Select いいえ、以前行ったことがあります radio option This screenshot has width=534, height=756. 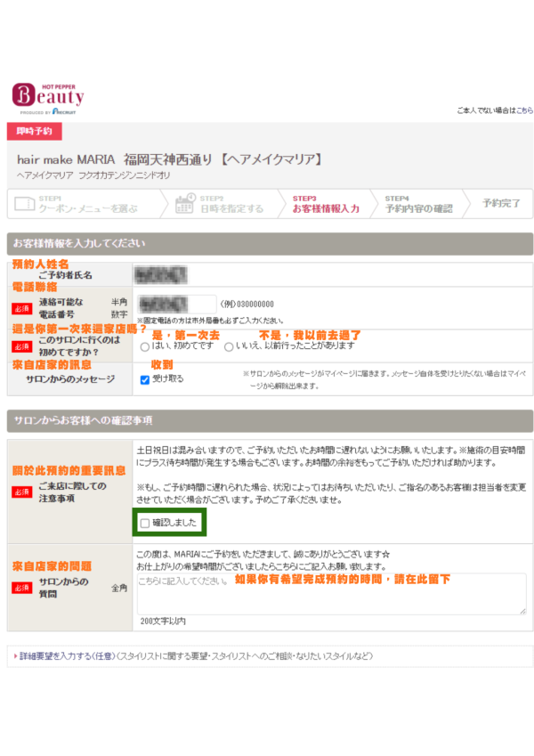[x=229, y=346]
